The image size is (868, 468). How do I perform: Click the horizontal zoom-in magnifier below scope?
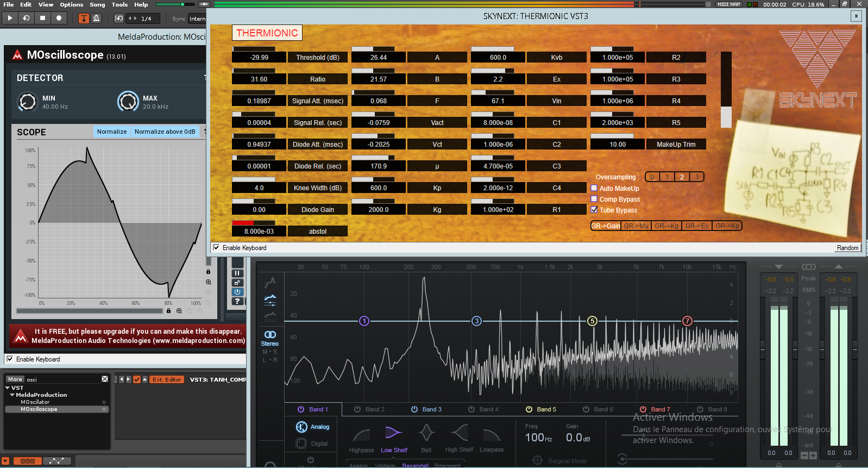tap(179, 311)
